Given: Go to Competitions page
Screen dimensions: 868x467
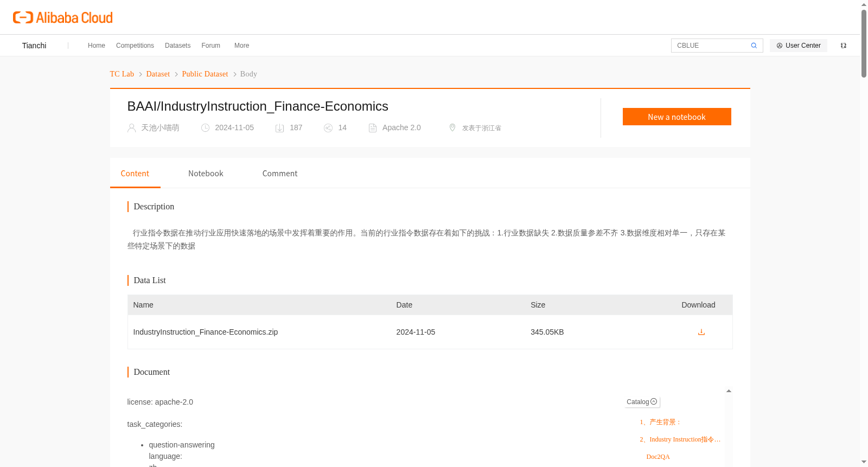Looking at the screenshot, I should coord(135,46).
